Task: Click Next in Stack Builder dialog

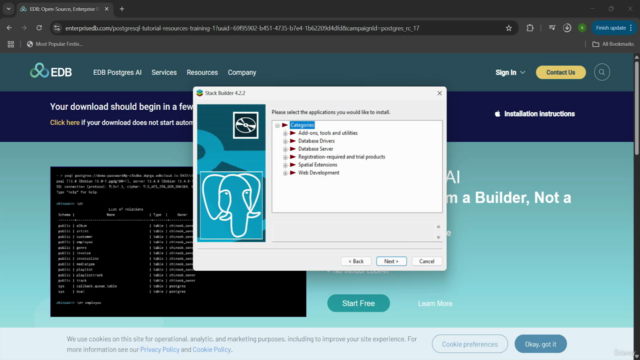Action: [x=391, y=261]
